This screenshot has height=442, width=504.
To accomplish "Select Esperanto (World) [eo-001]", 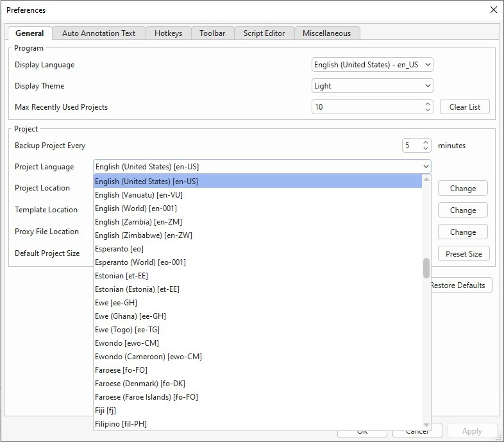I will coord(258,262).
